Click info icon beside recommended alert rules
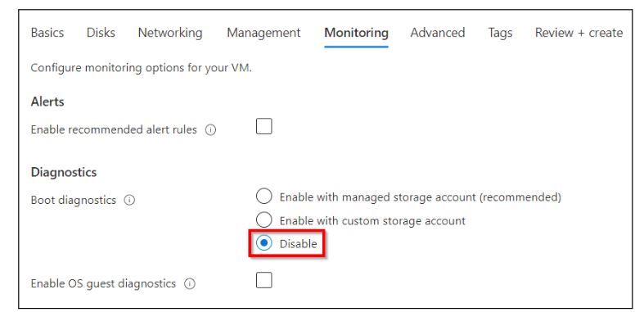 [210, 130]
